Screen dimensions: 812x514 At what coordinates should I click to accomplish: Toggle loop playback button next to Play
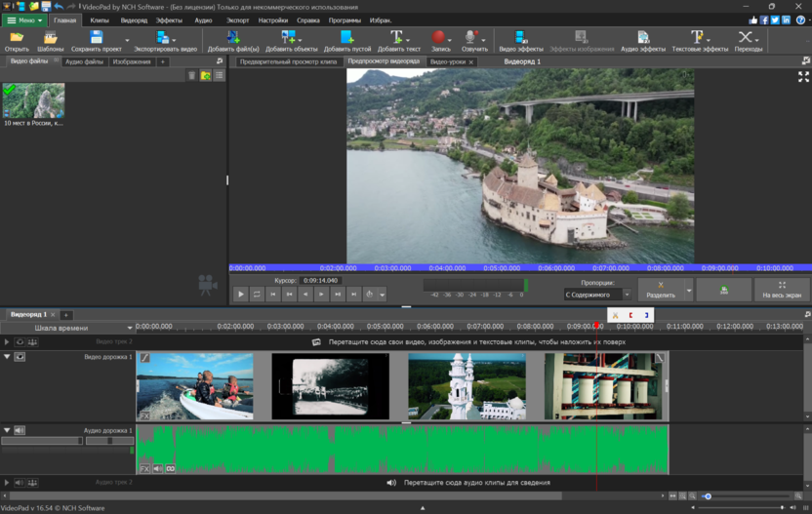point(258,294)
